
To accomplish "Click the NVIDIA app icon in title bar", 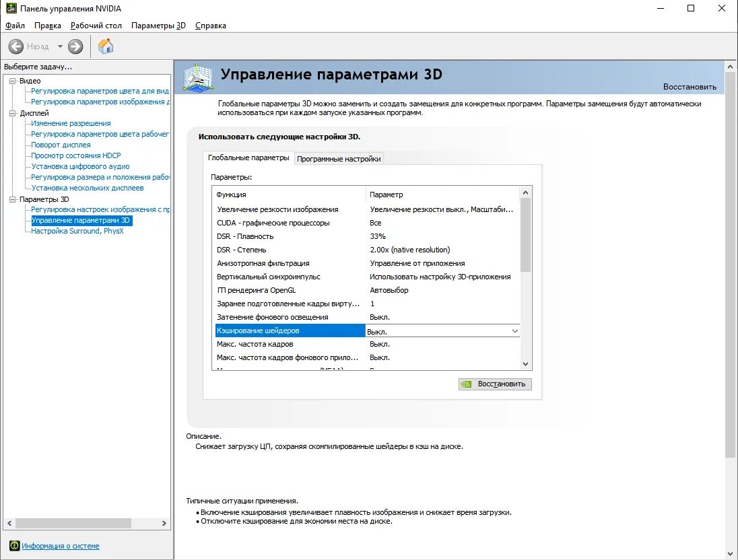I will pyautogui.click(x=11, y=8).
